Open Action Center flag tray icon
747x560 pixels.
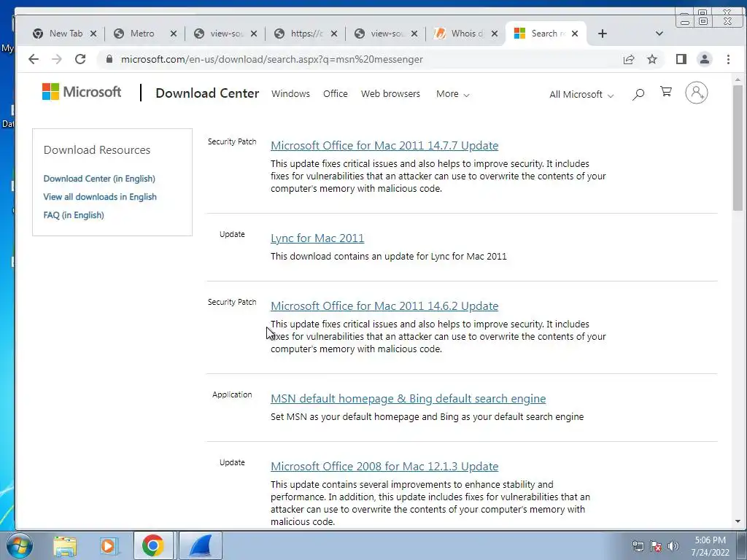point(656,546)
